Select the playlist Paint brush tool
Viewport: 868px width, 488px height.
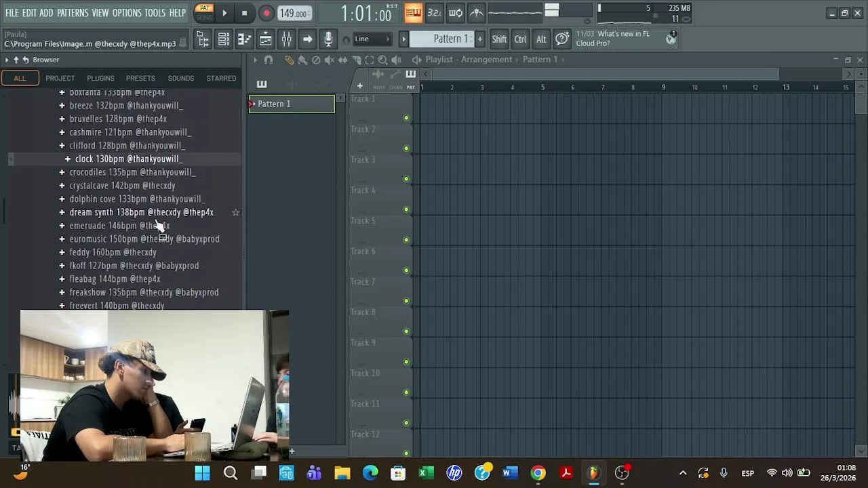click(x=302, y=60)
